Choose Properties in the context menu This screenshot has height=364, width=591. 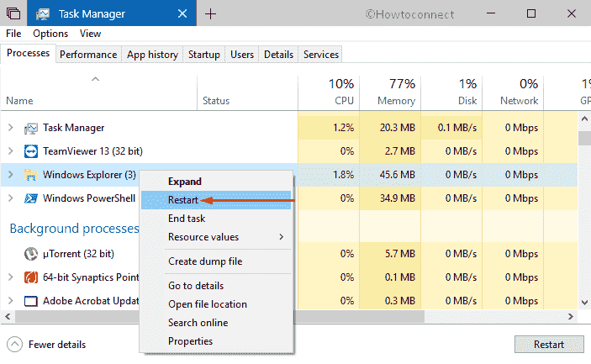pyautogui.click(x=216, y=341)
